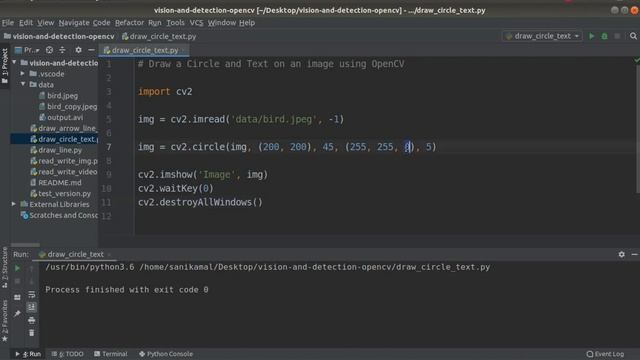Expand the .vscode folder arrow
This screenshot has width=640, height=360.
click(23, 73)
